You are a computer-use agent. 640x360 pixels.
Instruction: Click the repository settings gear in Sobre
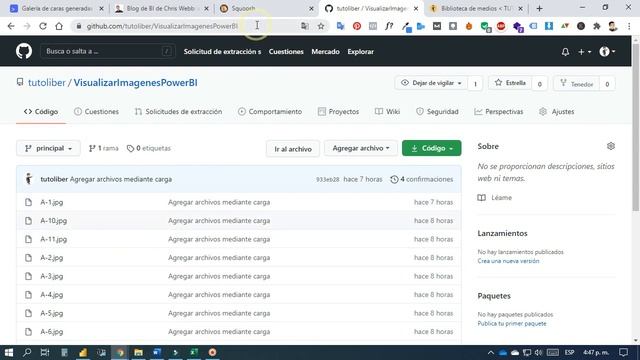tap(611, 146)
